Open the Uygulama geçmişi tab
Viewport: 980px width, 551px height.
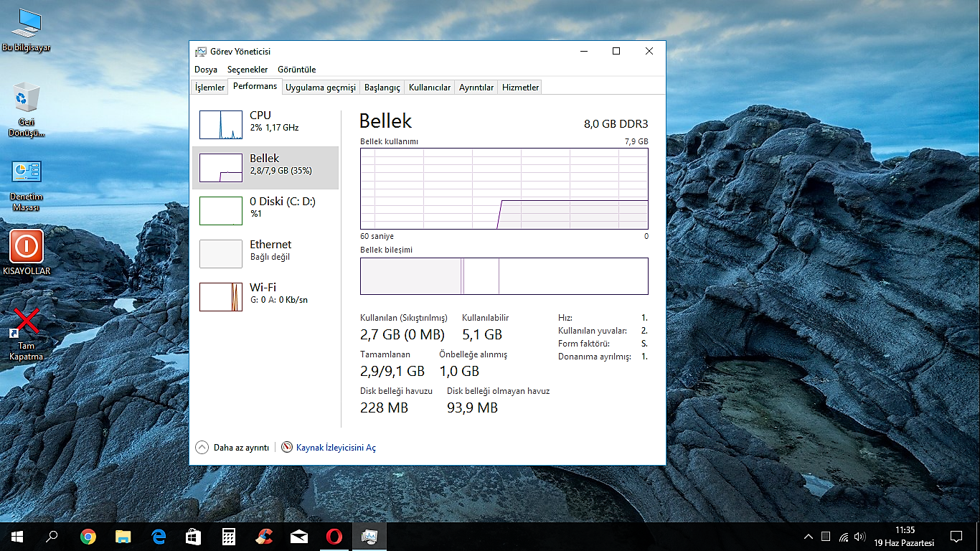tap(321, 88)
